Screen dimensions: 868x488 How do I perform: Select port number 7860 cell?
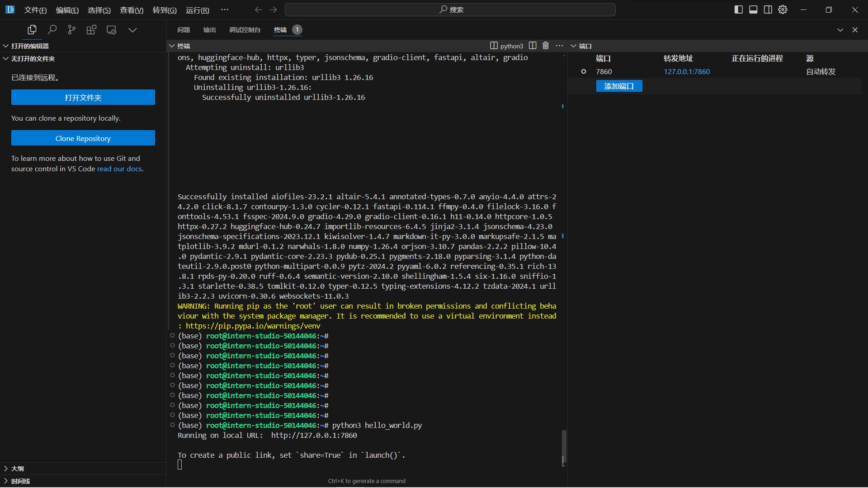[604, 71]
